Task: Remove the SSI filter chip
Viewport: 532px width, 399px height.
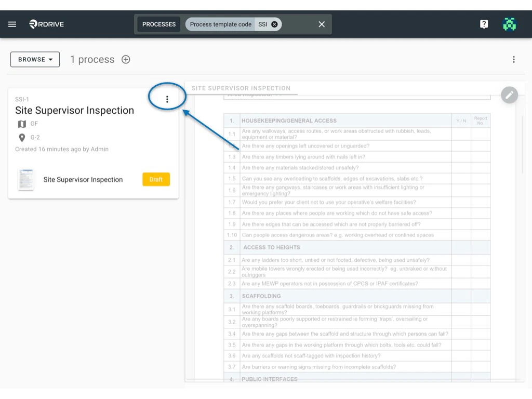Action: 274,24
